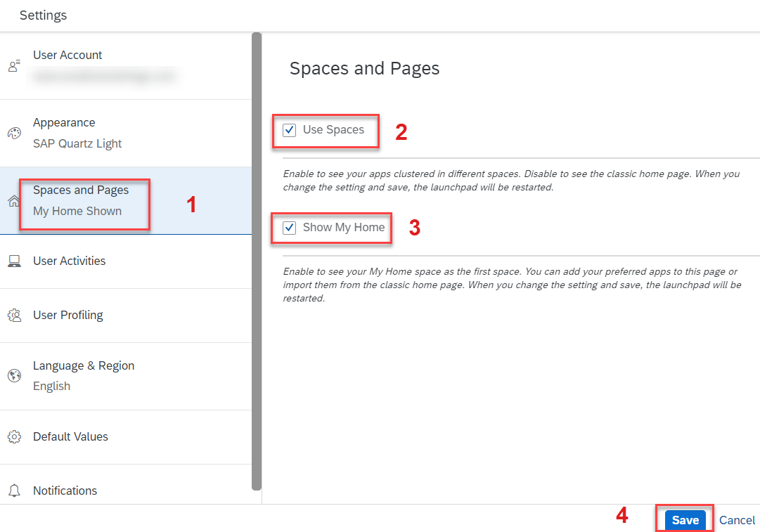
Task: Open the Appearance settings entry
Action: (126, 134)
